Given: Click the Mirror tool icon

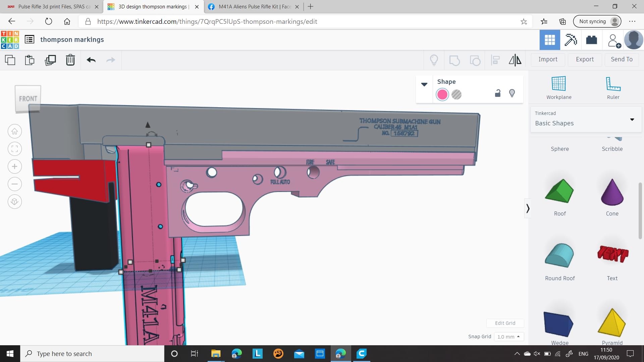Looking at the screenshot, I should [x=515, y=60].
